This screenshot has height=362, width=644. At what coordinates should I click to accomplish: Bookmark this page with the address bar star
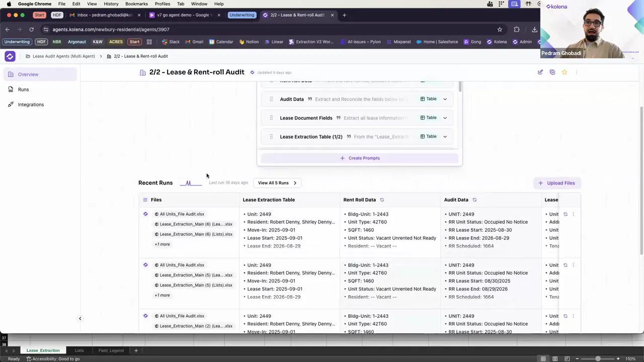pyautogui.click(x=500, y=30)
